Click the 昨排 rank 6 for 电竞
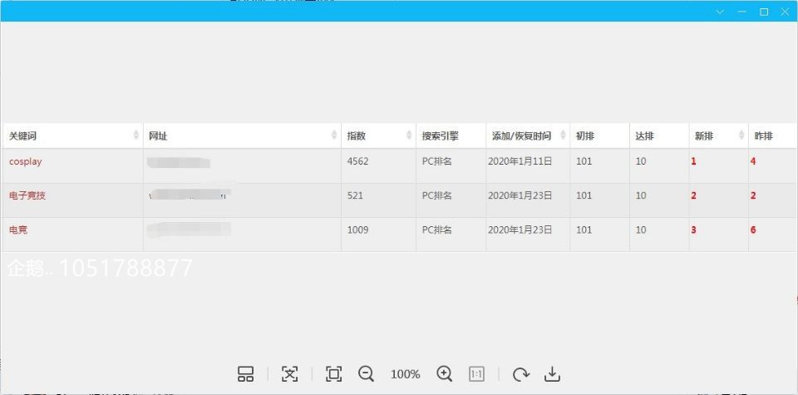This screenshot has height=395, width=798. [753, 230]
